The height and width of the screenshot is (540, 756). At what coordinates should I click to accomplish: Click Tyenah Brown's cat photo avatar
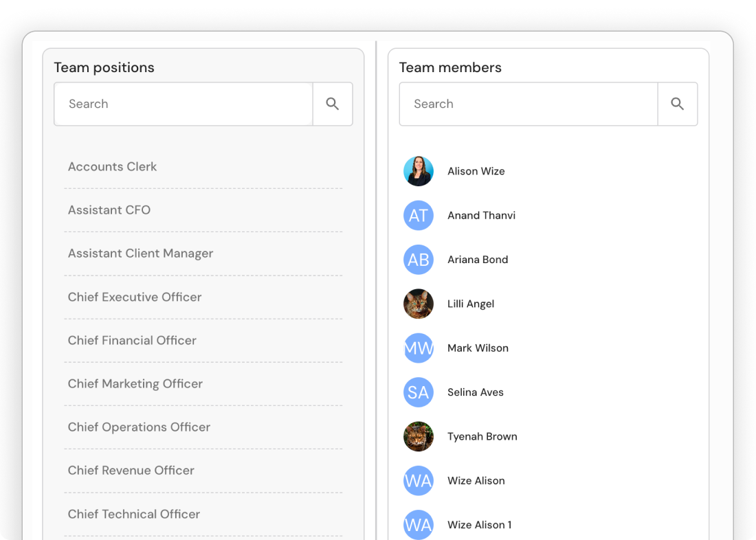point(418,436)
